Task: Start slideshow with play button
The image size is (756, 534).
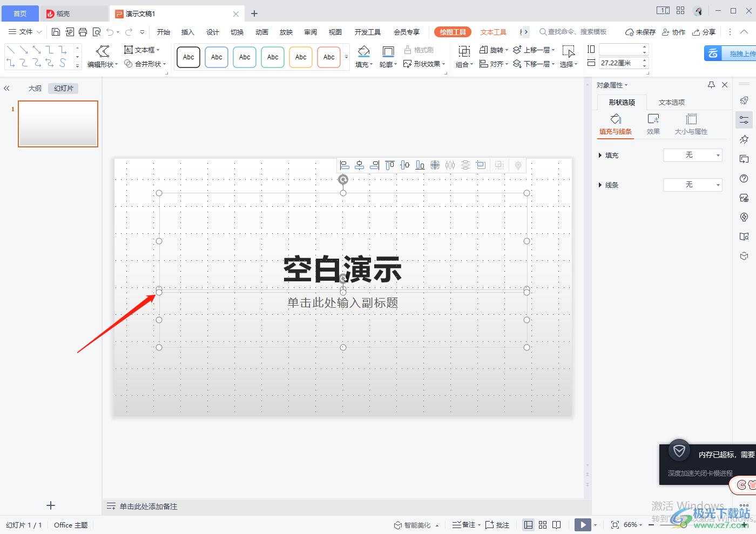Action: (x=583, y=525)
